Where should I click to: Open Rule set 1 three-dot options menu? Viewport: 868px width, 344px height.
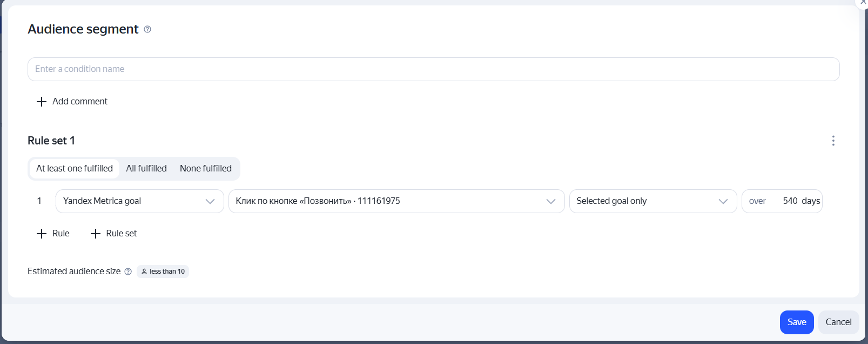coord(833,141)
